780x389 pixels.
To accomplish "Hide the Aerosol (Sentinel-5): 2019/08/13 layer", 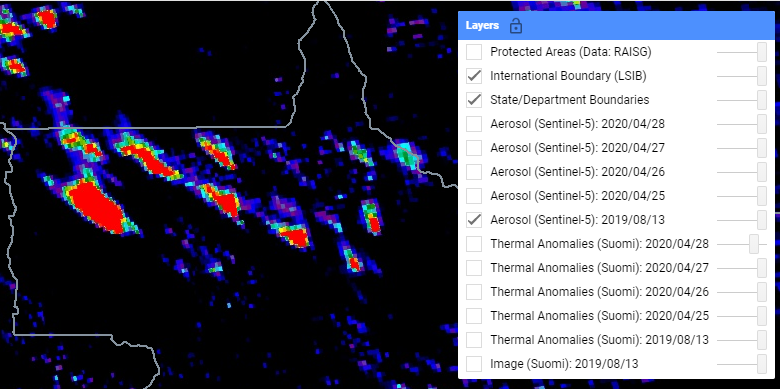I will [x=474, y=220].
